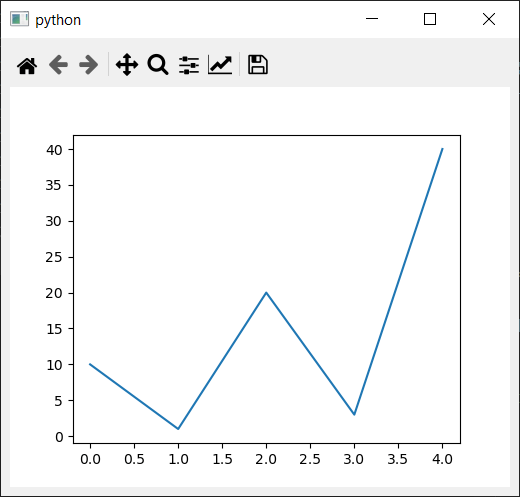This screenshot has height=497, width=520.
Task: Click the line peak at x=2.0
Action: [266, 293]
